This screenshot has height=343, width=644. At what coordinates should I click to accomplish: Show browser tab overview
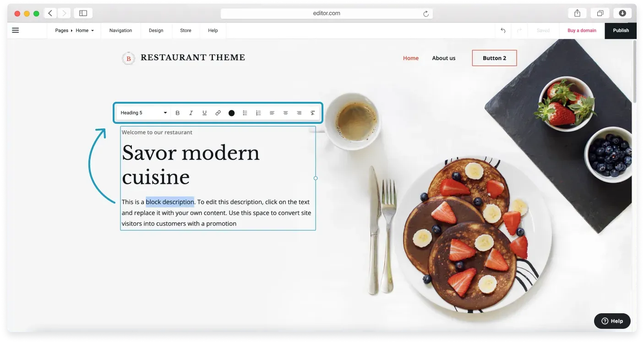point(600,13)
